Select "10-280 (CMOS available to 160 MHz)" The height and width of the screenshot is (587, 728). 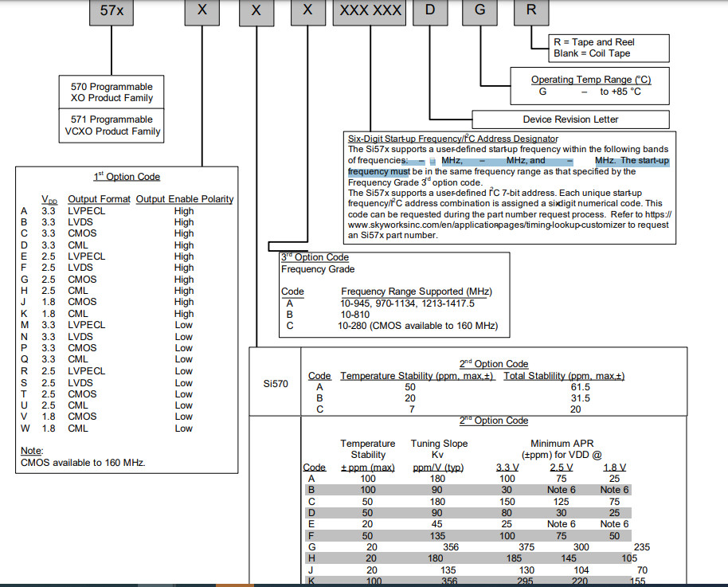(x=417, y=326)
